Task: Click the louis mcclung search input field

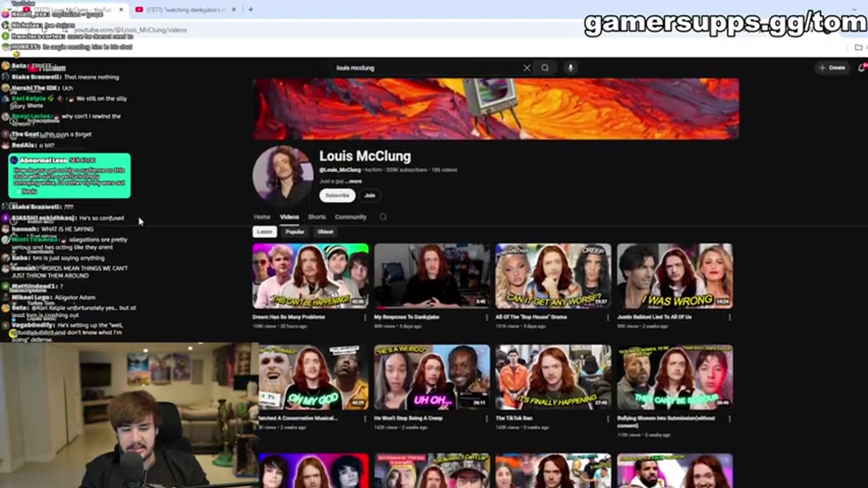Action: pyautogui.click(x=427, y=68)
